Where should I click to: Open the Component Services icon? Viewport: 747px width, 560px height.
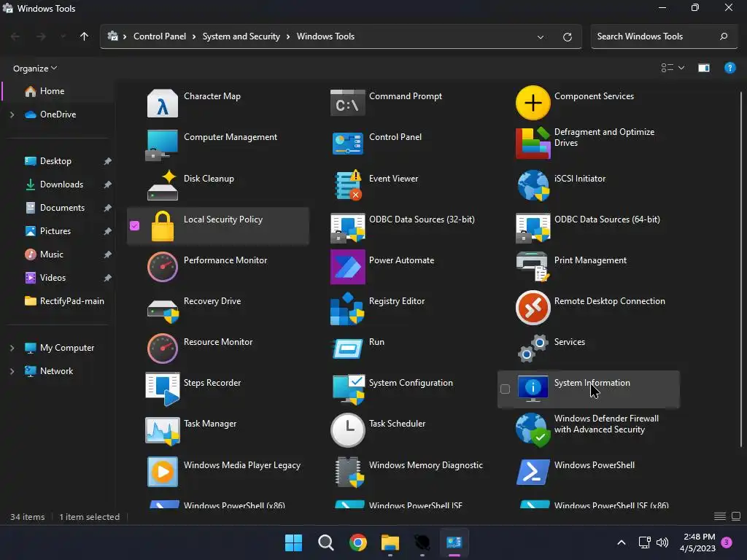(533, 103)
